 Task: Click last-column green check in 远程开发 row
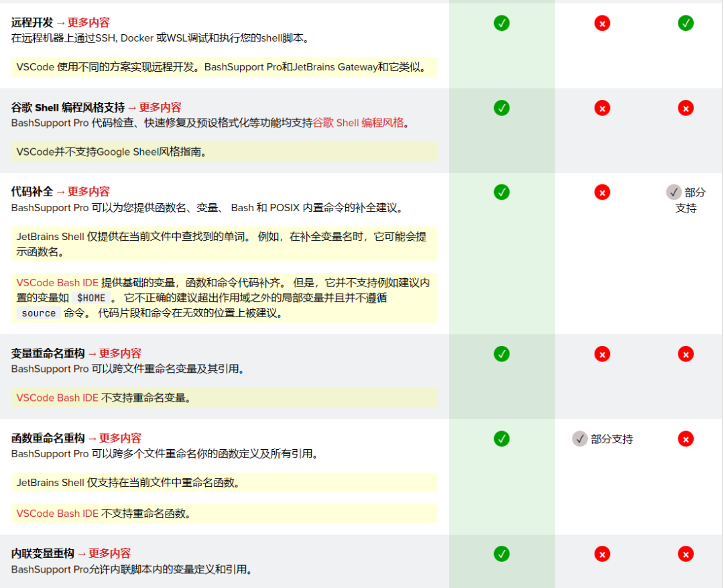pos(686,23)
